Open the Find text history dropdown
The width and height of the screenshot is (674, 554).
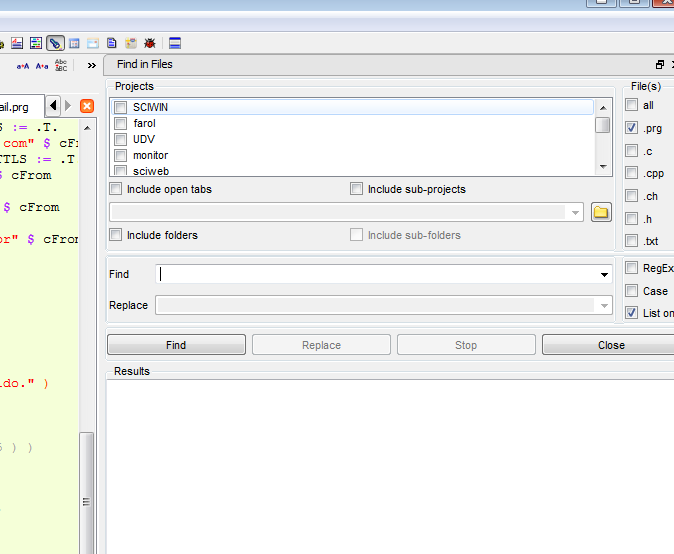[x=604, y=274]
